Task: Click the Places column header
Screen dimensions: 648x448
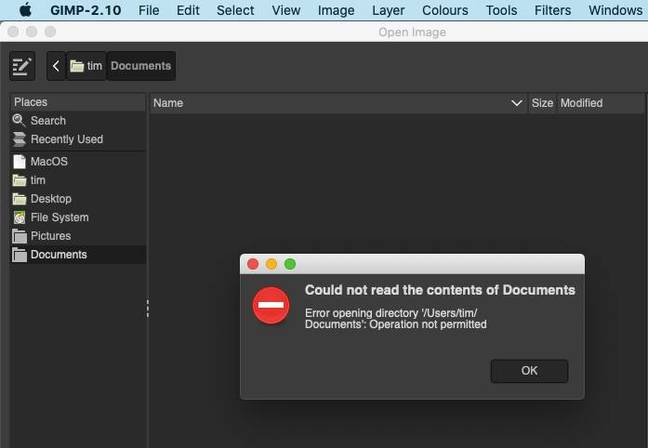Action: point(78,102)
